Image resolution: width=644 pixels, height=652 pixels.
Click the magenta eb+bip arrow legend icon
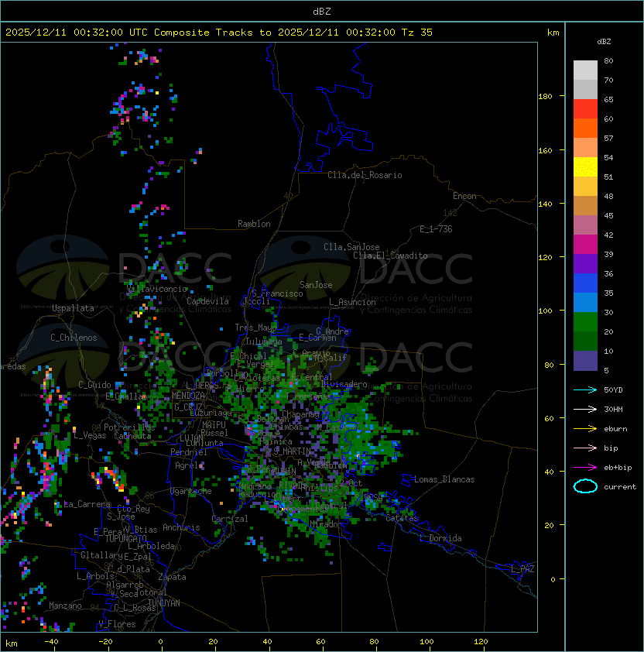point(585,468)
